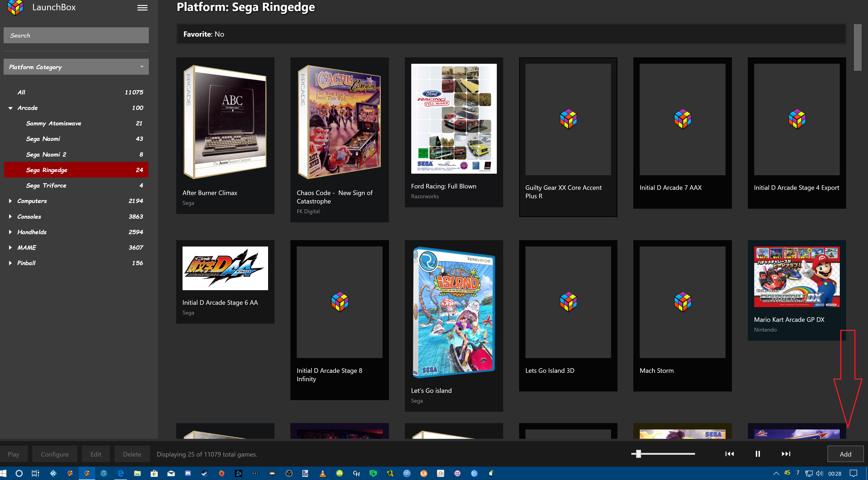The height and width of the screenshot is (480, 868).
Task: Select Initial D Arcade Stage 8 Infinity
Action: coord(339,320)
